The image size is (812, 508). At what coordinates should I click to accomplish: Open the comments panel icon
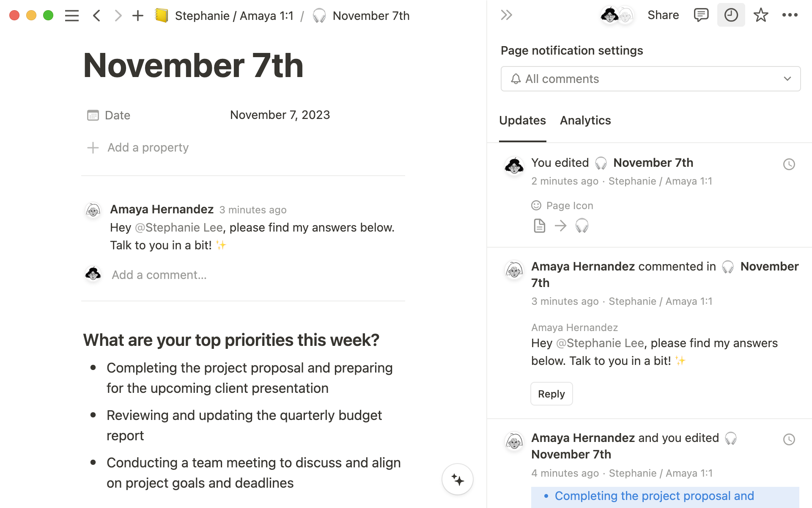pyautogui.click(x=700, y=15)
